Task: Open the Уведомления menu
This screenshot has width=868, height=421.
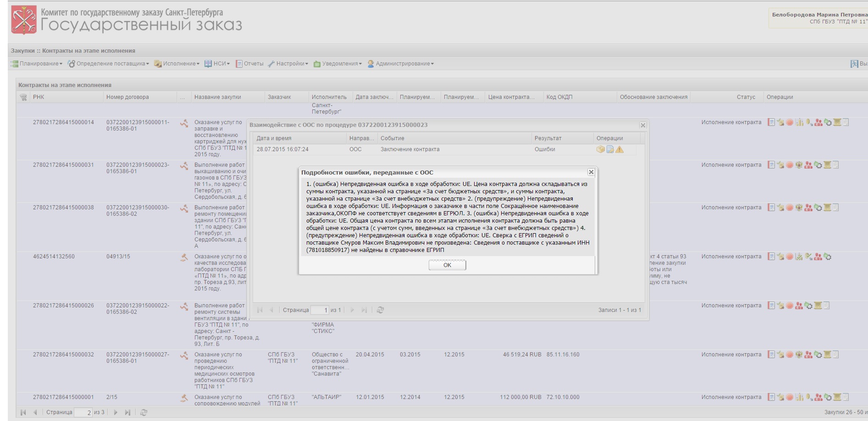Action: coord(337,64)
